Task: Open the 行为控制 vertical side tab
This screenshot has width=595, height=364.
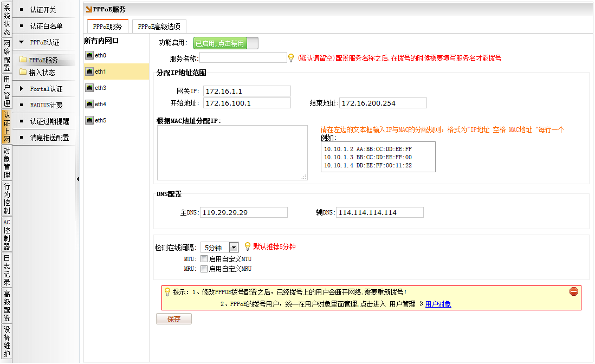Action: point(7,199)
